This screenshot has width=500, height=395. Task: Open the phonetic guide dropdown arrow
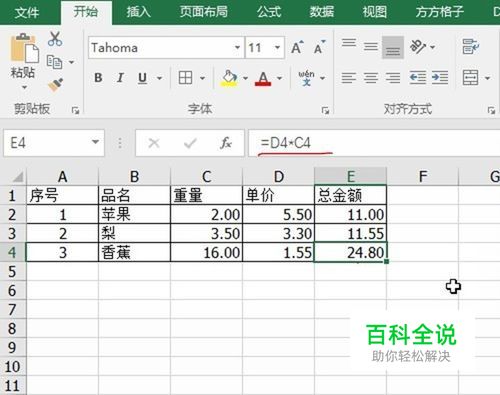322,79
